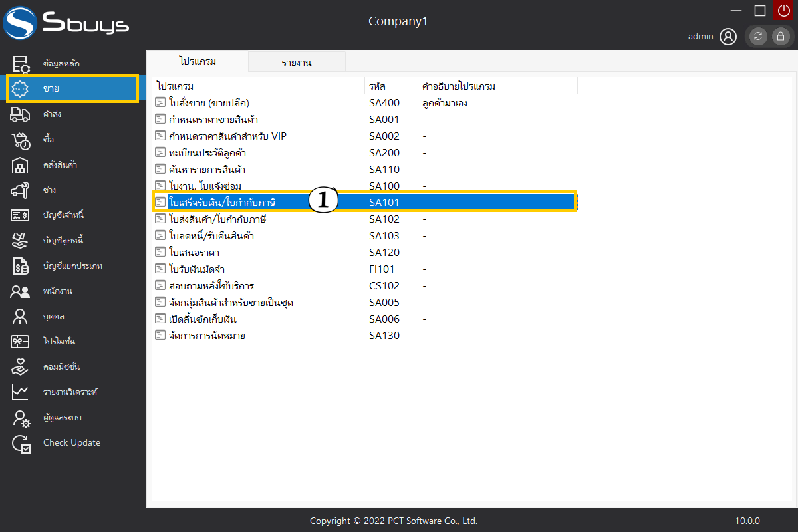Viewport: 798px width, 532px height.
Task: Select the ใบเสนอราคา SA120 row
Action: pos(195,253)
